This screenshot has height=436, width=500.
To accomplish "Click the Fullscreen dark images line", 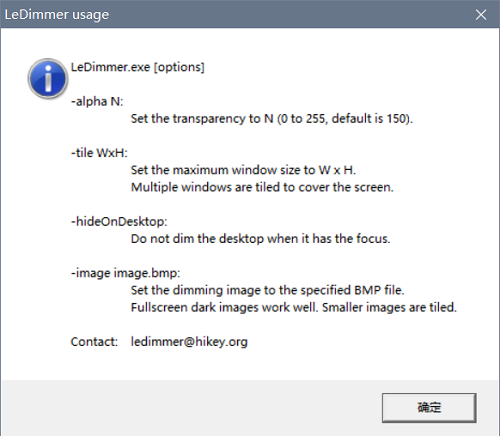I will click(x=294, y=307).
